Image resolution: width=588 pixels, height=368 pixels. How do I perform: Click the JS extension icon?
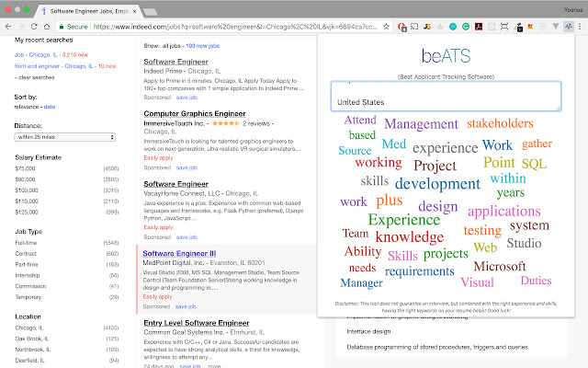pyautogui.click(x=427, y=27)
